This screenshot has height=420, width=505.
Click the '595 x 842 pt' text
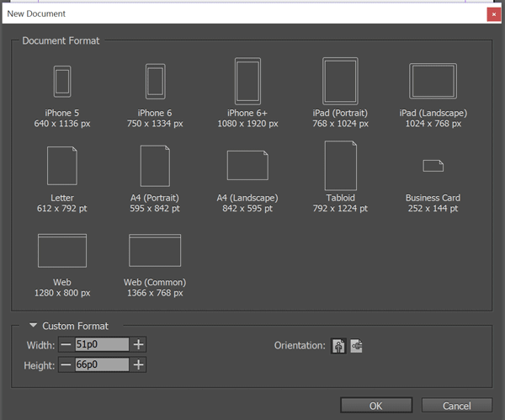(155, 209)
